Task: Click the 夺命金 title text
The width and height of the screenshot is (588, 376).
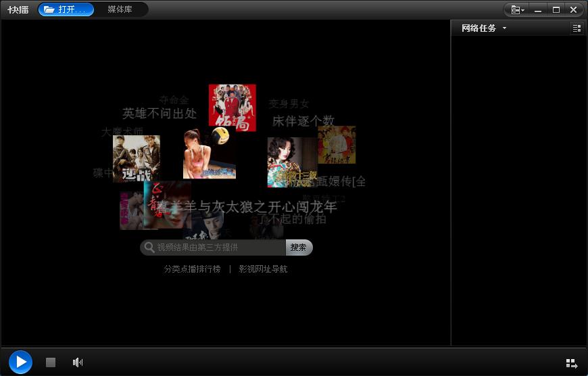Action: pyautogui.click(x=174, y=100)
